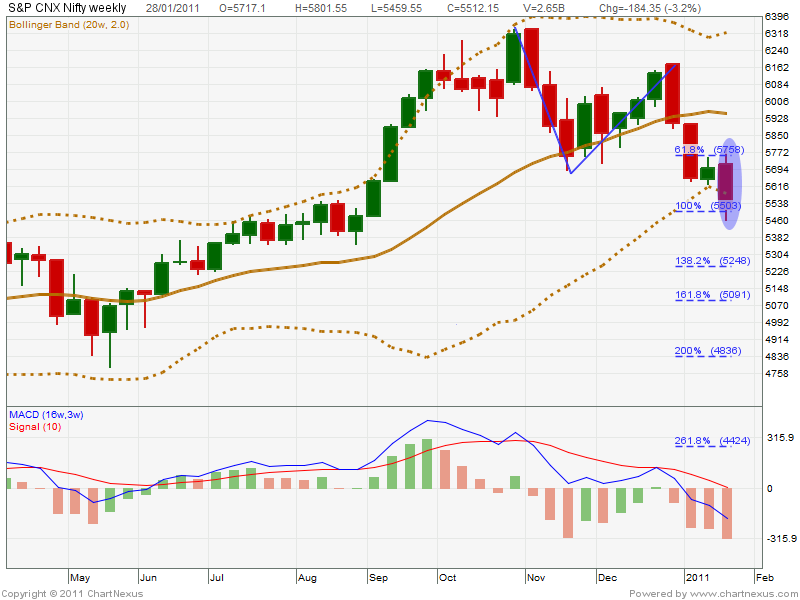Click the 5460 price axis label
Image resolution: width=800 pixels, height=600 pixels.
pos(777,221)
